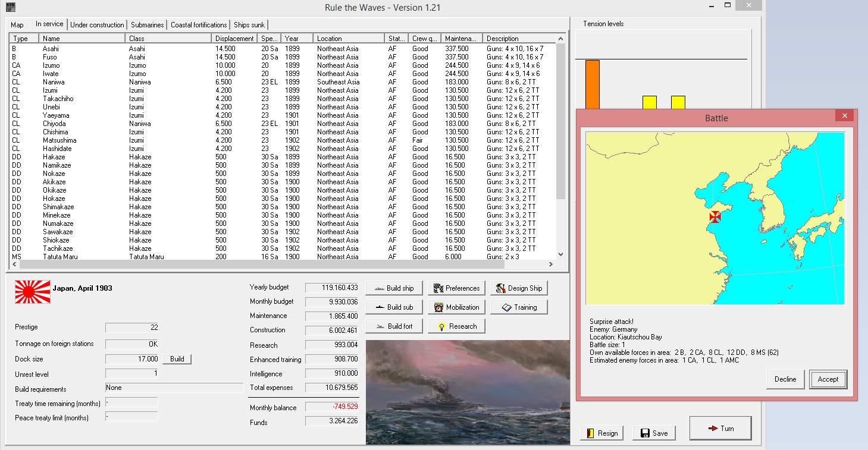
Task: Sort ship list by Type column
Action: pyautogui.click(x=24, y=39)
